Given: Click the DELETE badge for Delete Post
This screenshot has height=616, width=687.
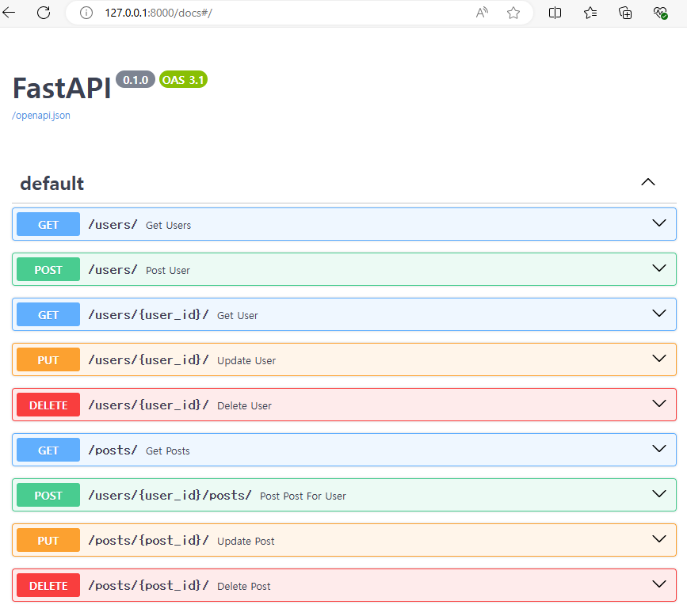Looking at the screenshot, I should coord(48,585).
